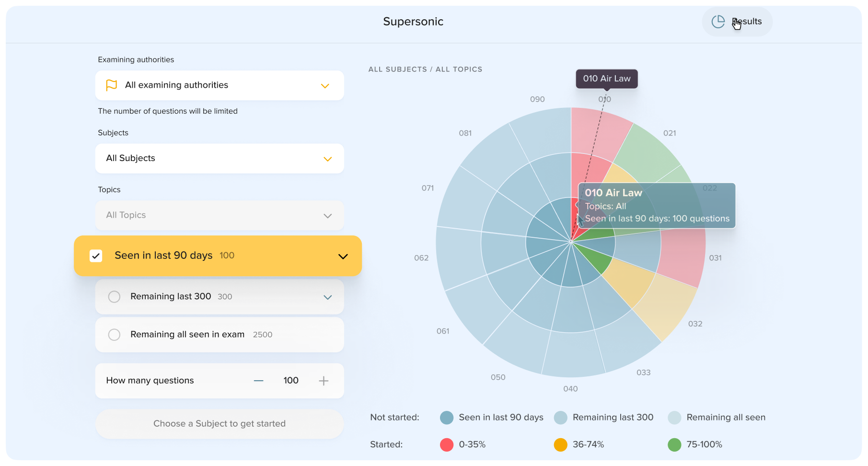Uncheck the Seen in last 90 days checkbox

click(96, 256)
